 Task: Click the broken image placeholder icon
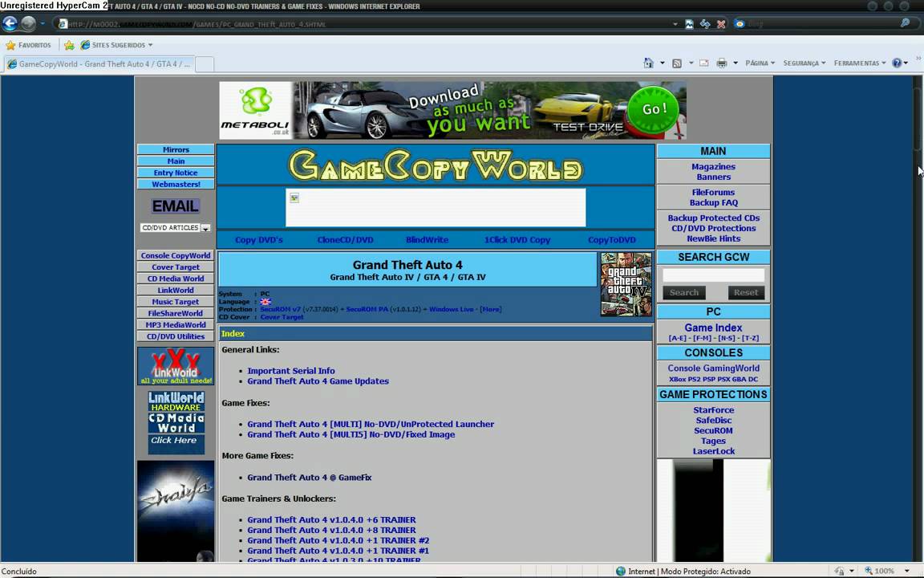tap(294, 198)
